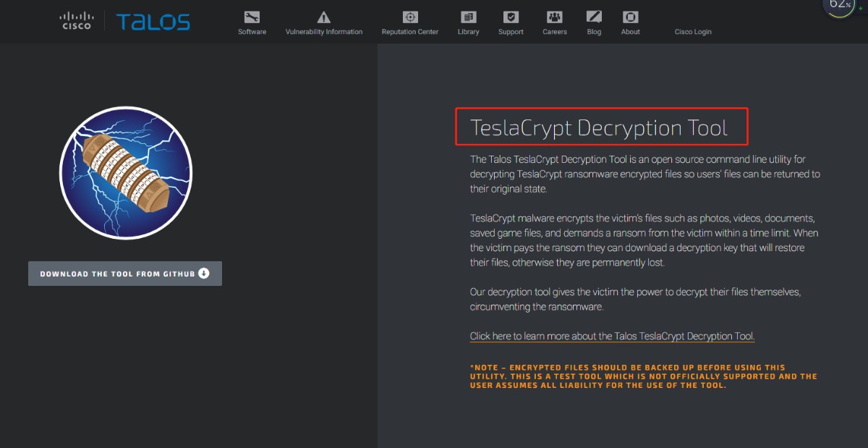Open the Reputation Center menu label
This screenshot has height=448, width=868.
point(410,32)
